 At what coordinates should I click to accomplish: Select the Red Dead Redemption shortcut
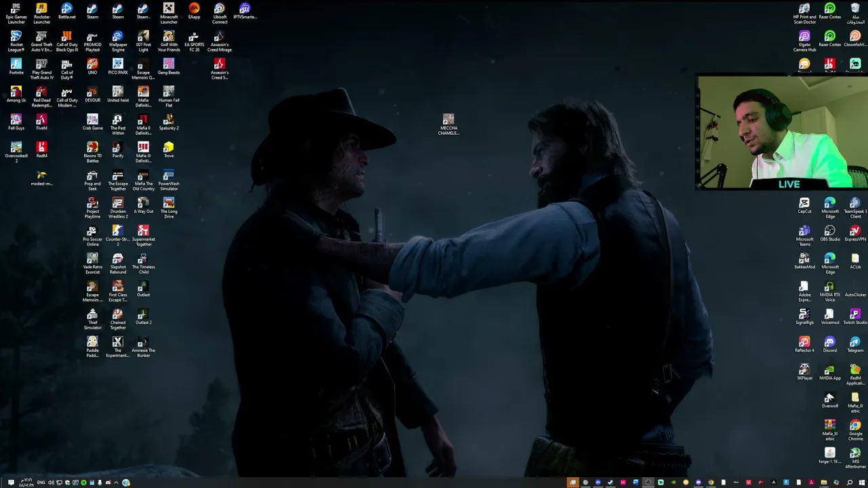point(41,97)
